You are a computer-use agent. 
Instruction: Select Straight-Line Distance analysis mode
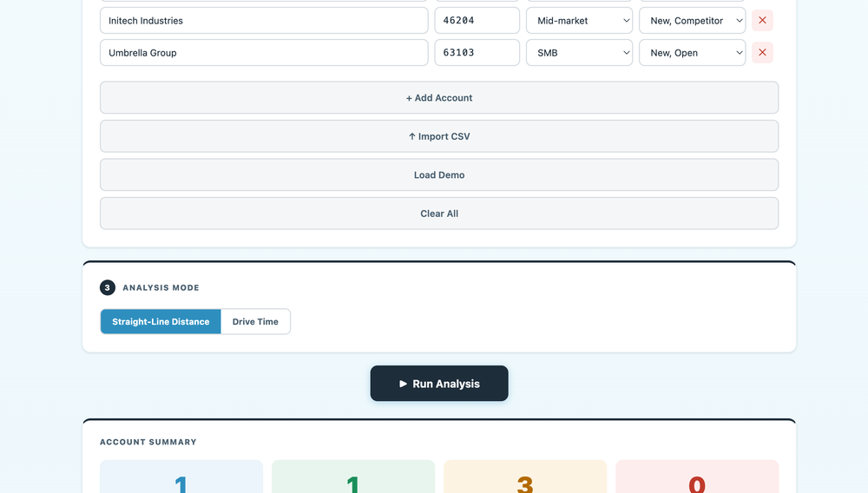tap(161, 321)
